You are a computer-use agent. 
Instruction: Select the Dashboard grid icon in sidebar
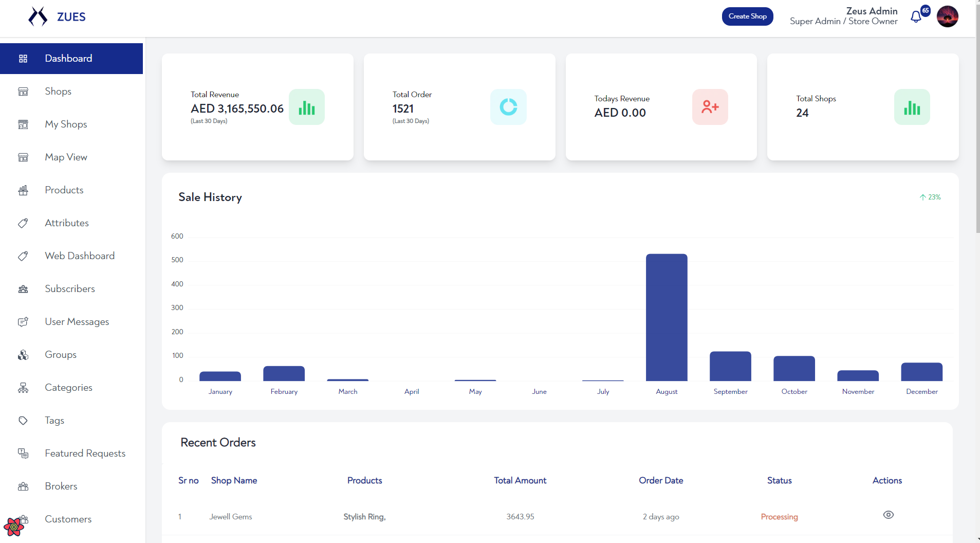click(x=23, y=59)
